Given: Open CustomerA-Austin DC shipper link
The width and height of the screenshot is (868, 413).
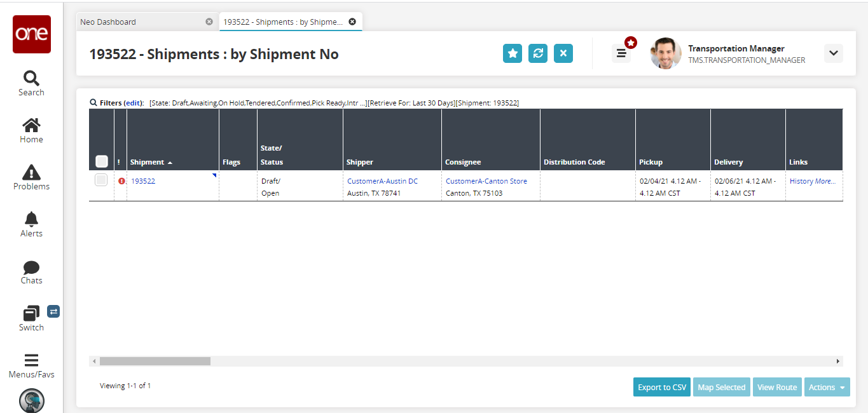Looking at the screenshot, I should [382, 181].
